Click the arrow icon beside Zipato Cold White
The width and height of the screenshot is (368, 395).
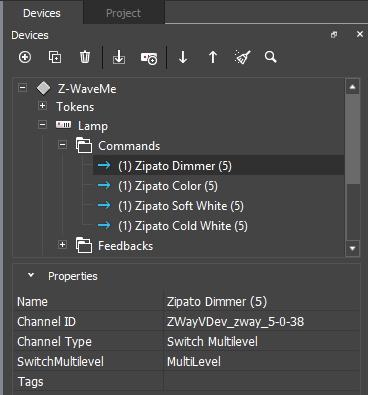click(104, 225)
